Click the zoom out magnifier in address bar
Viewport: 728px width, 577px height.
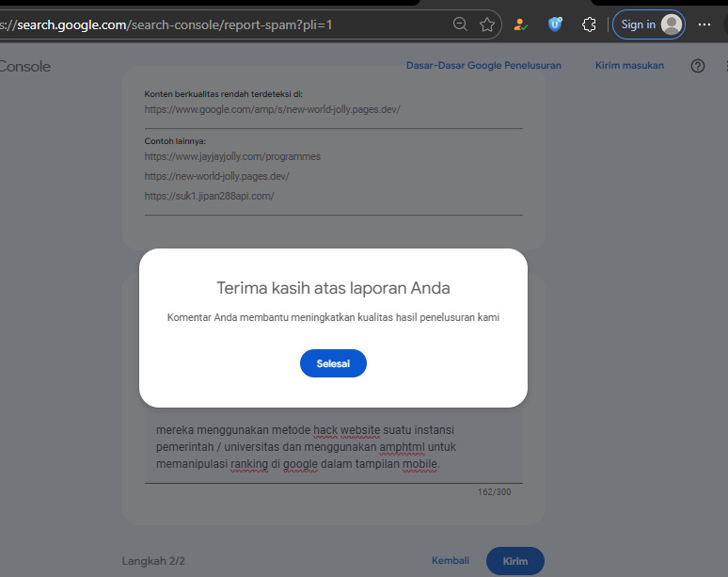460,24
